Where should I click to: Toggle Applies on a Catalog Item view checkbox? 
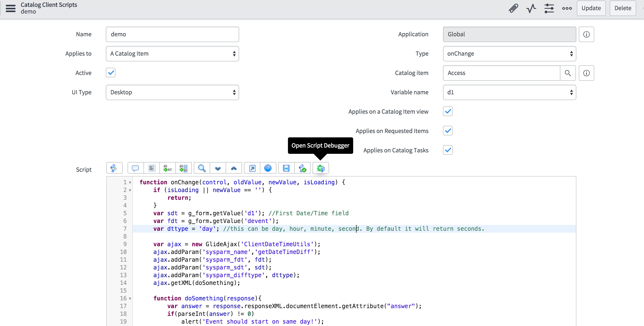[x=448, y=111]
